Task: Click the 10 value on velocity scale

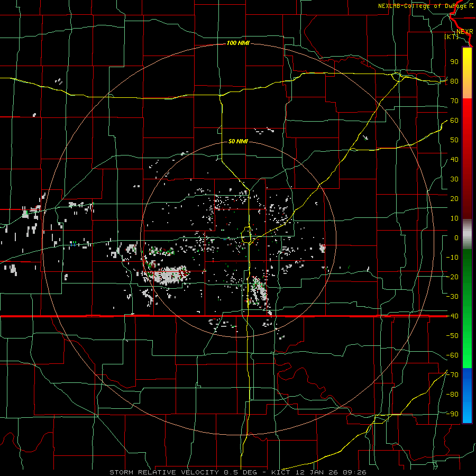Action: click(454, 218)
